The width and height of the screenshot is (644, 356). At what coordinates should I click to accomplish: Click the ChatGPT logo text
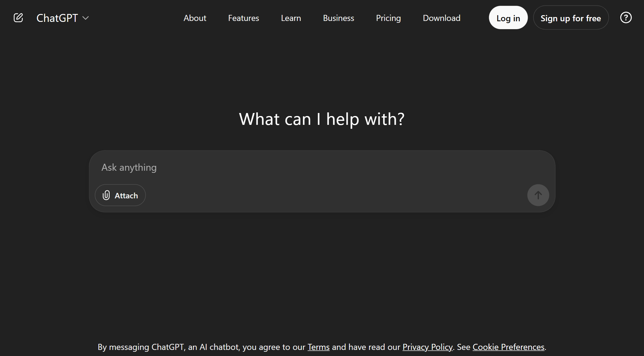[57, 18]
